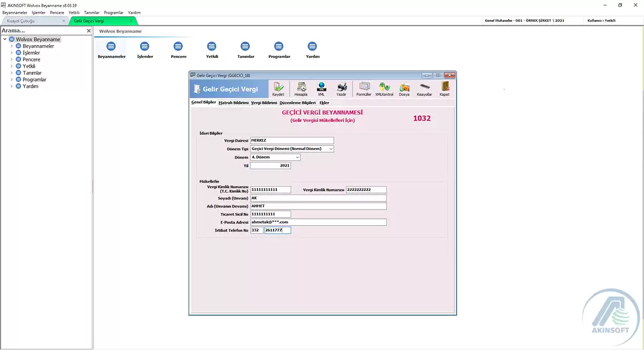Close the form with Kapat icon
Viewport: 644px width, 350px height.
click(445, 87)
